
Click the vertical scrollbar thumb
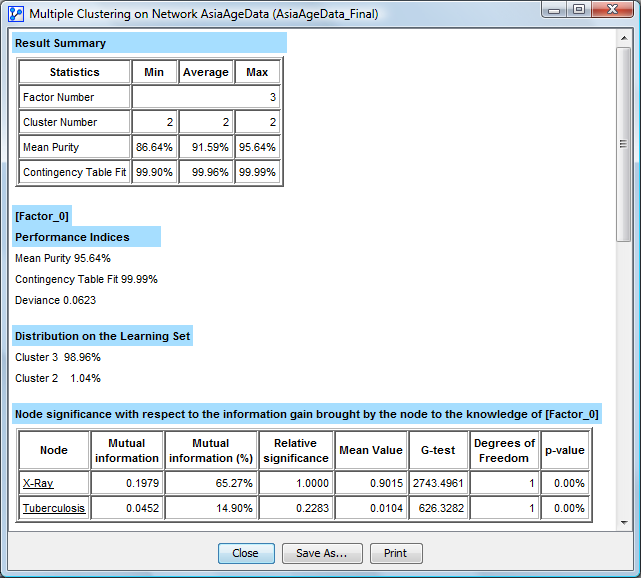(624, 143)
